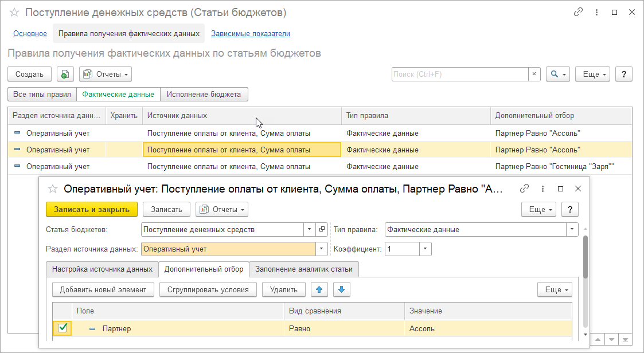Switch filter to Исполнение бюджета
The image size is (644, 353).
[204, 95]
